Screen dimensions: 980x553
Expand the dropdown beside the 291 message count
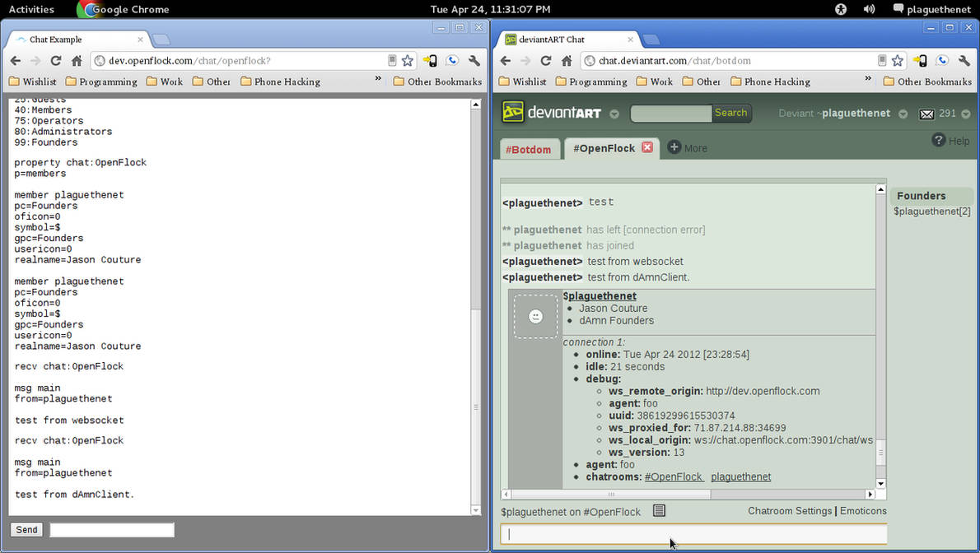(x=964, y=115)
